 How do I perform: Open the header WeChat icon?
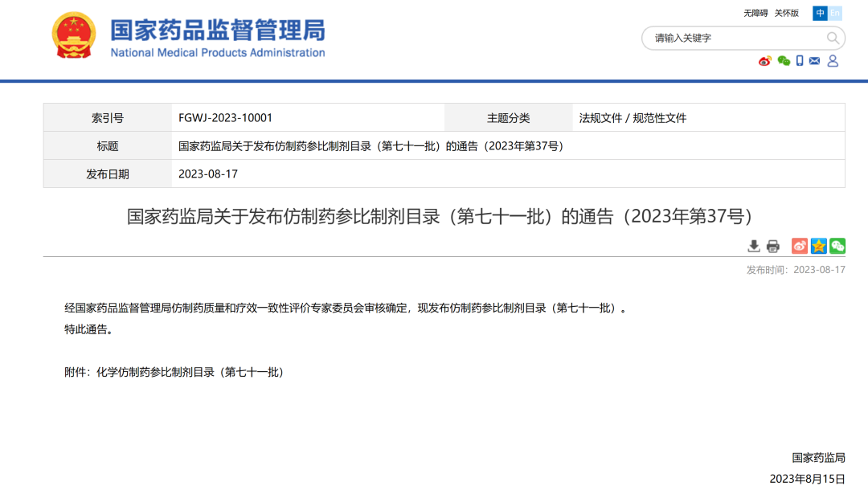tap(784, 61)
